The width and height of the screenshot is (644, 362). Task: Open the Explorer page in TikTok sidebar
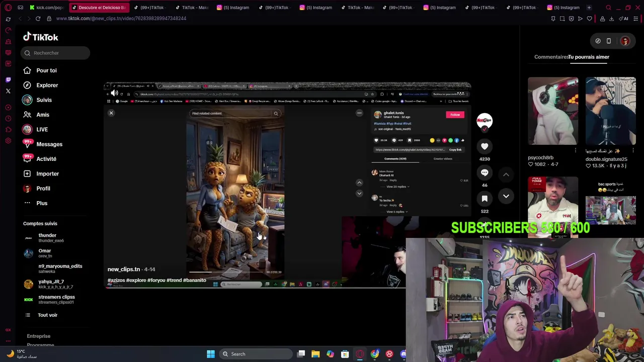(x=47, y=85)
